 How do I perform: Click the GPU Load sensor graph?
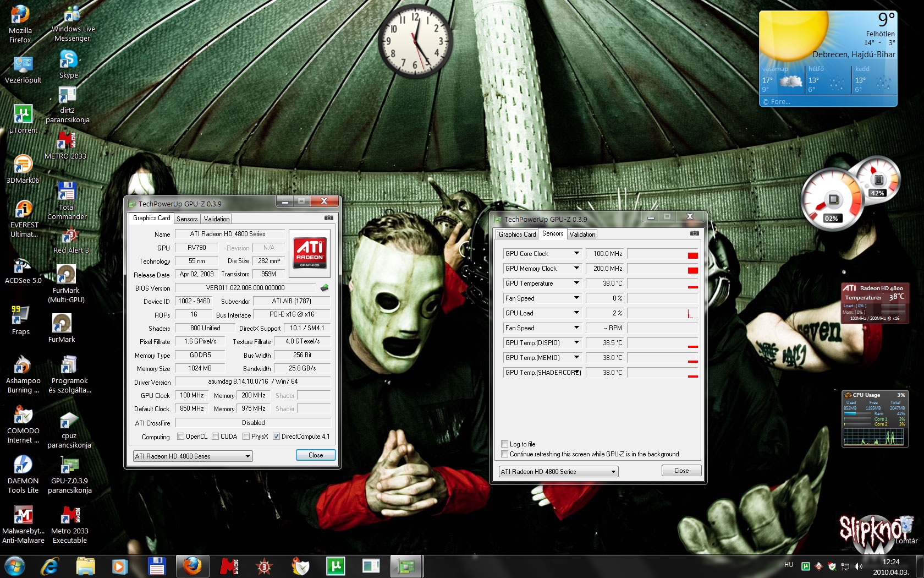pos(663,313)
